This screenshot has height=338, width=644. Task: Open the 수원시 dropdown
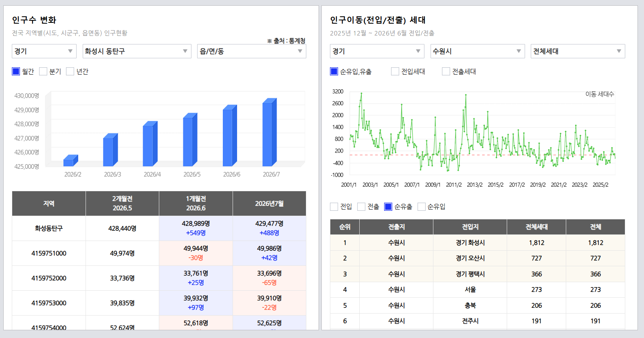[x=477, y=51]
